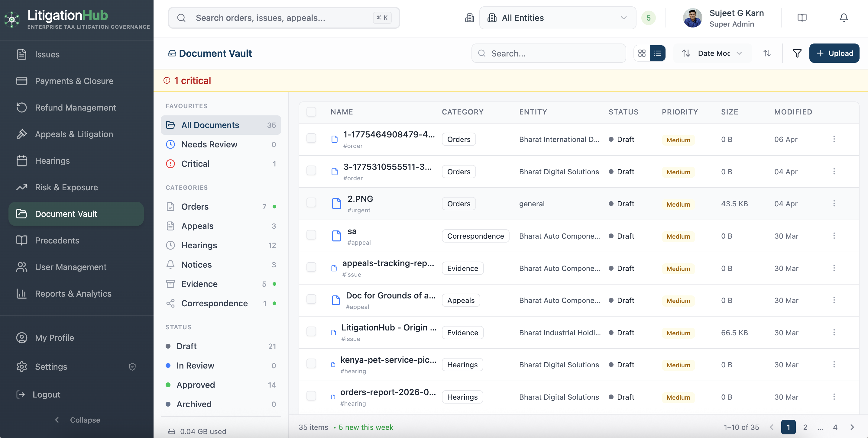Jump to page 4 of results
The image size is (868, 438).
click(x=835, y=427)
